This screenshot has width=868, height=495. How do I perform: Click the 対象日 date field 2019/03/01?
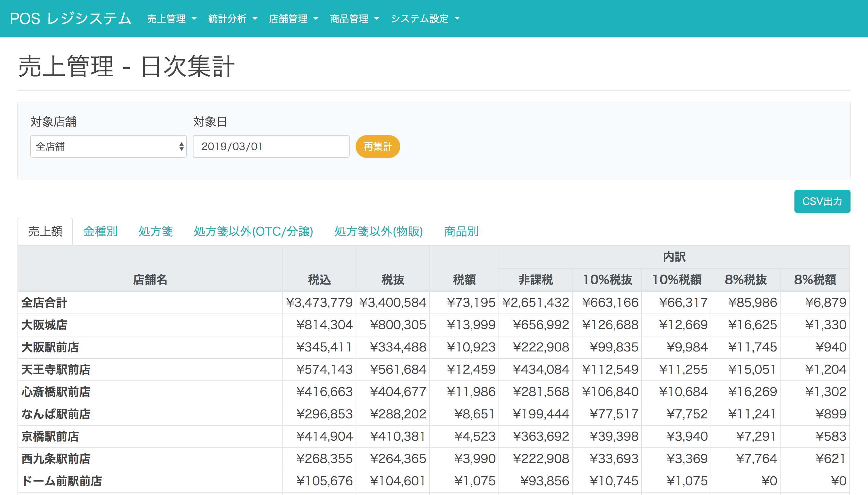tap(271, 147)
